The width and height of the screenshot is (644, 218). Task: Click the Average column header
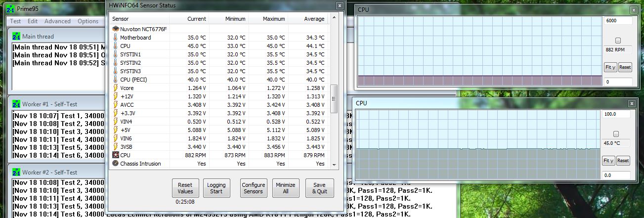[308, 19]
